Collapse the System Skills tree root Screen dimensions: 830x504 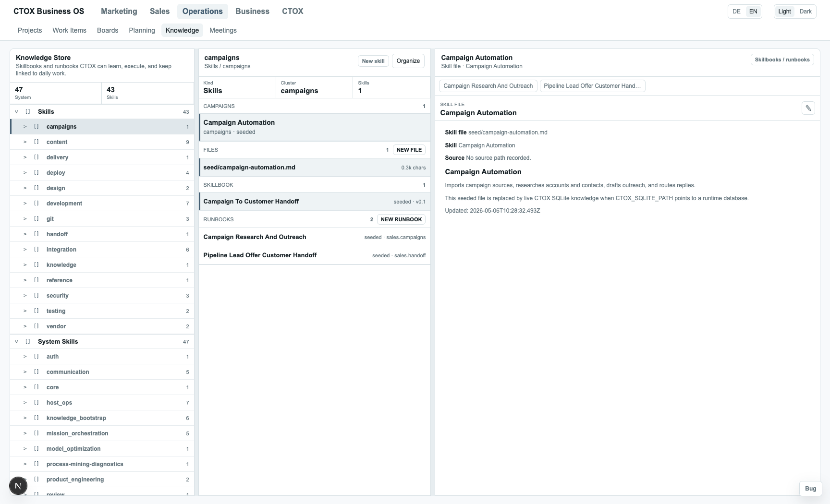pyautogui.click(x=16, y=342)
